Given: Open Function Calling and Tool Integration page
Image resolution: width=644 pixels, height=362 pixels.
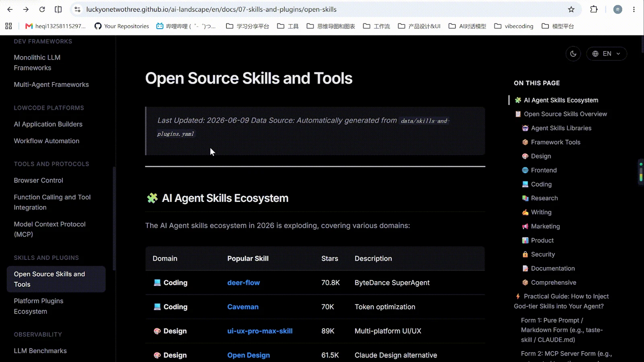Looking at the screenshot, I should point(52,202).
